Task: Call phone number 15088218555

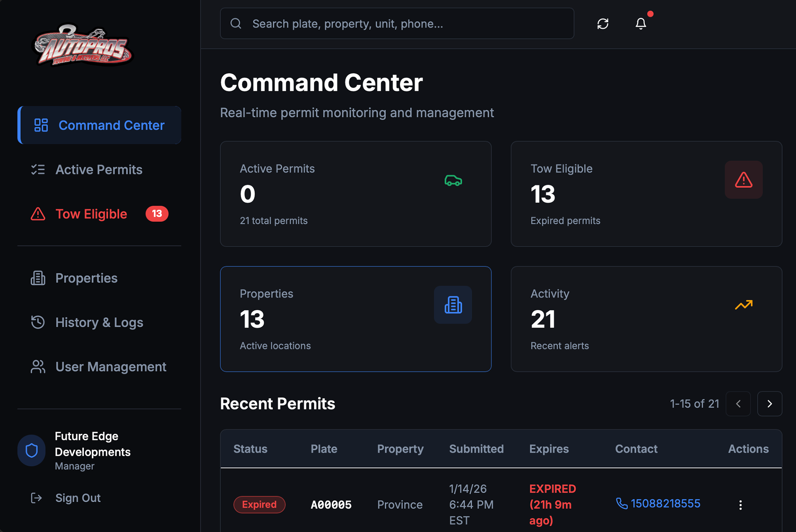Action: coord(665,504)
